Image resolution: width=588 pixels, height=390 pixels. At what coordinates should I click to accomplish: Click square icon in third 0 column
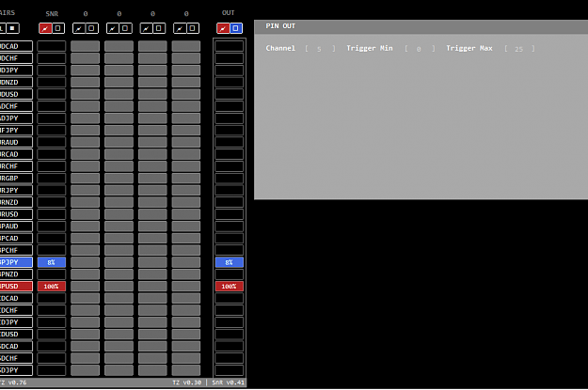[159, 28]
